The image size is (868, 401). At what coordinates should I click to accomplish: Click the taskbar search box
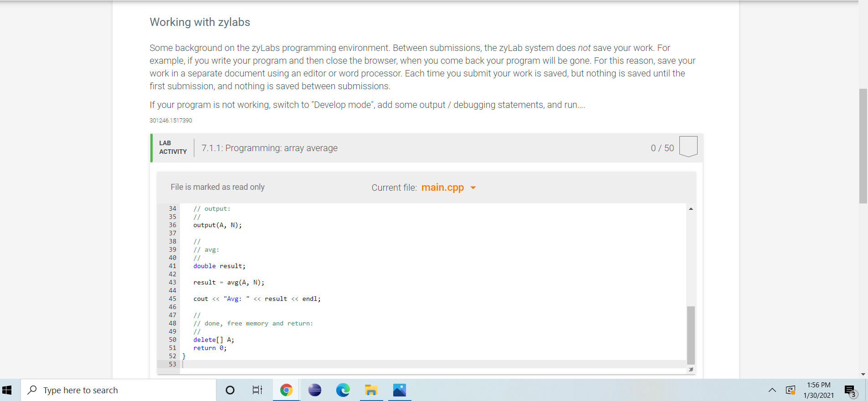click(118, 390)
